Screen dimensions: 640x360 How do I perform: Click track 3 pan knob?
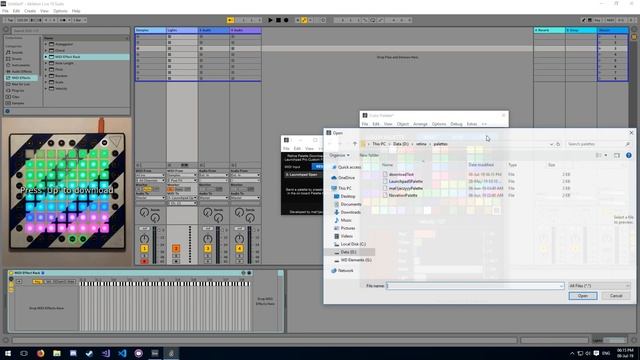click(x=207, y=239)
